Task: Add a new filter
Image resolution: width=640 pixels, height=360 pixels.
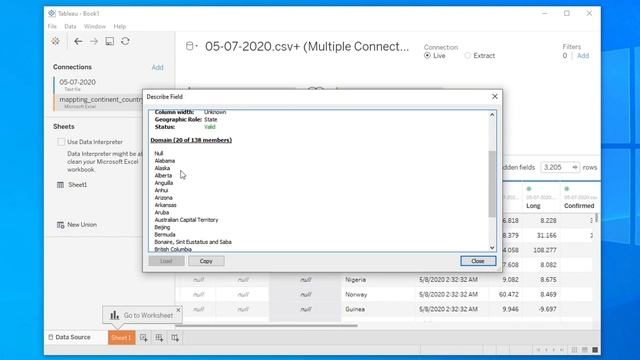Action: [x=583, y=56]
